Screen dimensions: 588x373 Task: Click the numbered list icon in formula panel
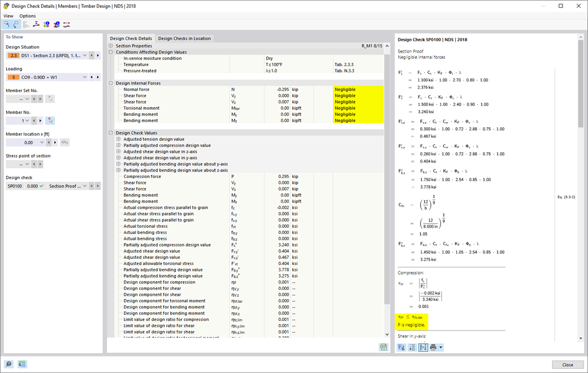[x=412, y=348]
